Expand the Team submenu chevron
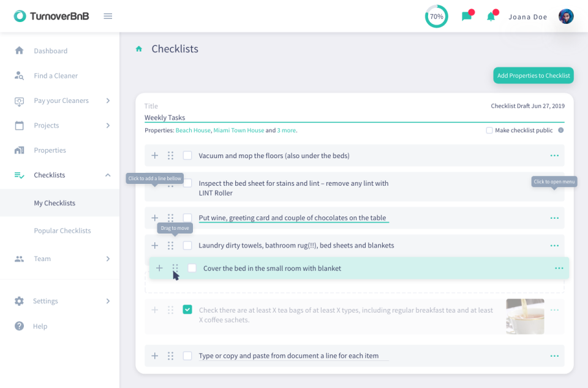 point(108,259)
